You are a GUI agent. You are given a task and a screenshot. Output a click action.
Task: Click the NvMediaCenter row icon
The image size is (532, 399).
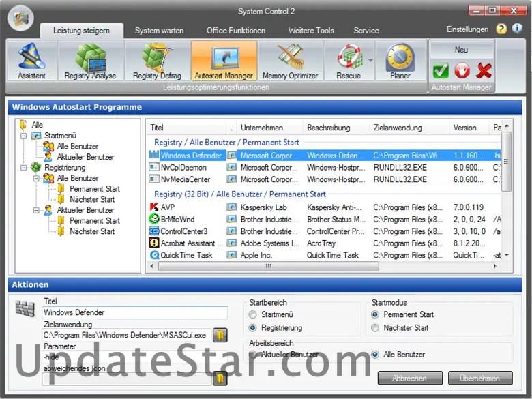click(154, 179)
